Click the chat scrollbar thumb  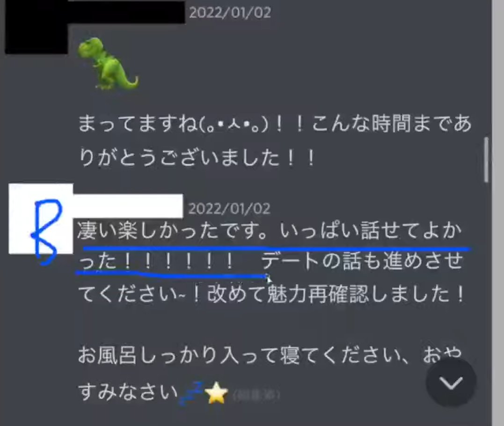[x=486, y=160]
